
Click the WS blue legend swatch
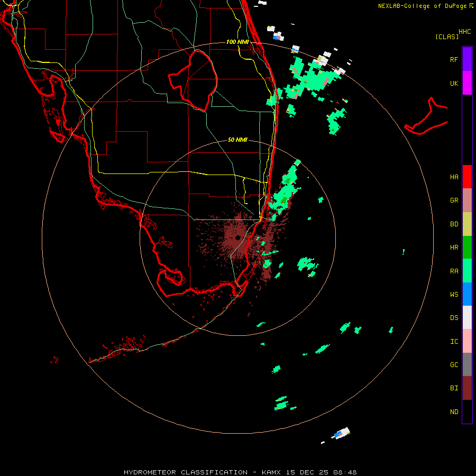click(x=467, y=294)
